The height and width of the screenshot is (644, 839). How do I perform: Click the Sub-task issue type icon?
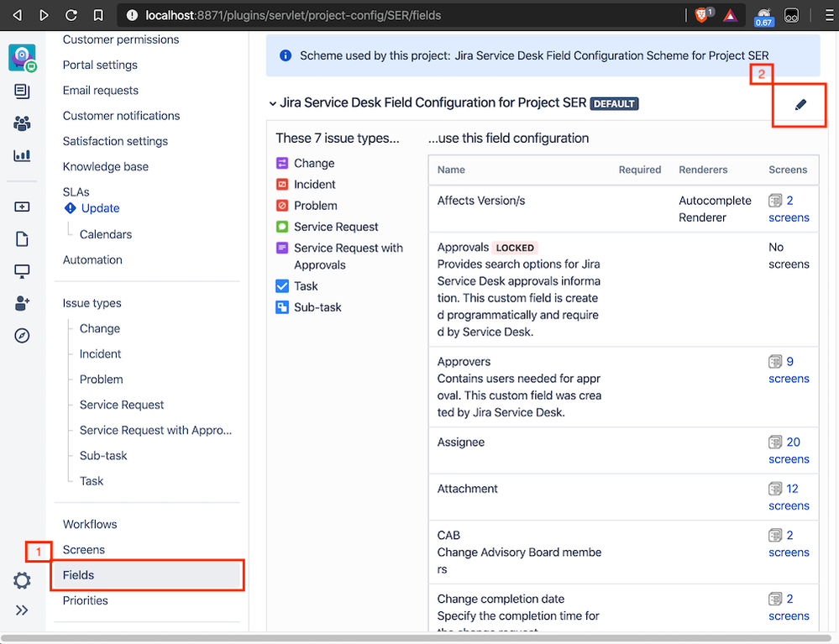[282, 307]
